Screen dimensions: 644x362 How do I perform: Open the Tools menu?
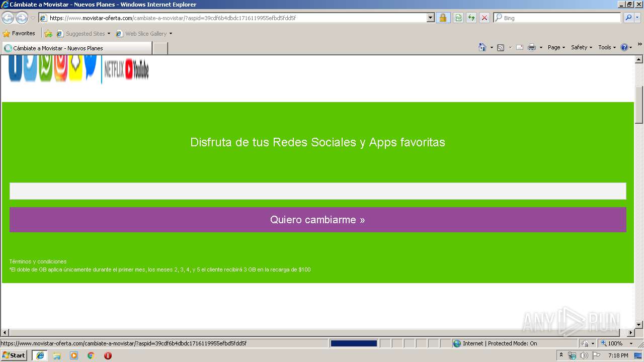607,47
